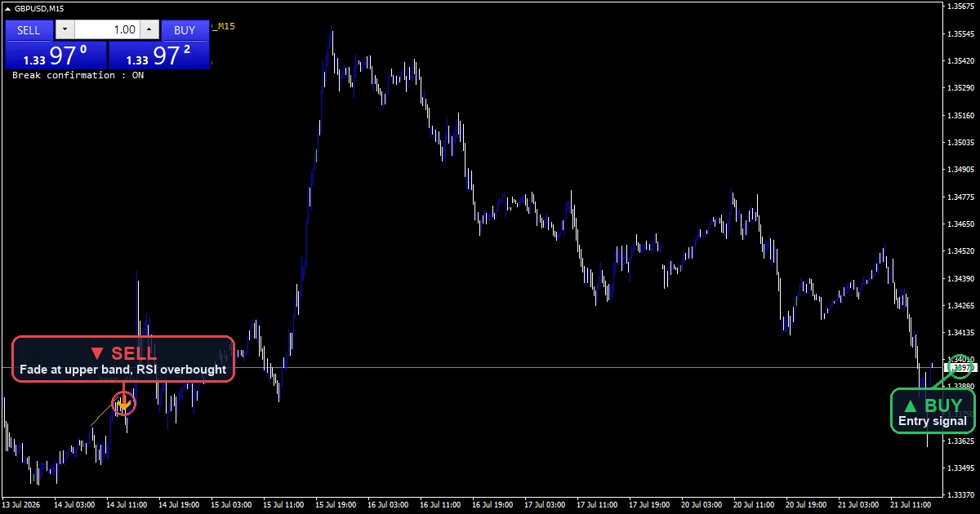Click the '16 Jul 19:00' time axis label

pyautogui.click(x=493, y=505)
